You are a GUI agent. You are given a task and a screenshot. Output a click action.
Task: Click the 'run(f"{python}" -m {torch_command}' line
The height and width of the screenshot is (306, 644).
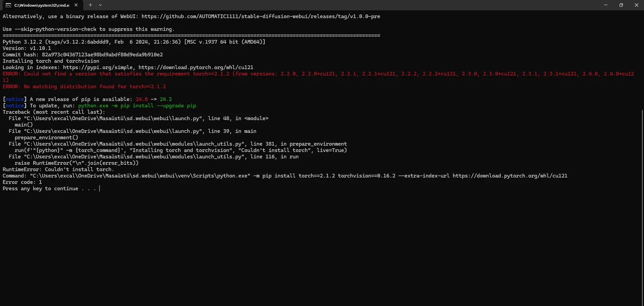click(181, 150)
